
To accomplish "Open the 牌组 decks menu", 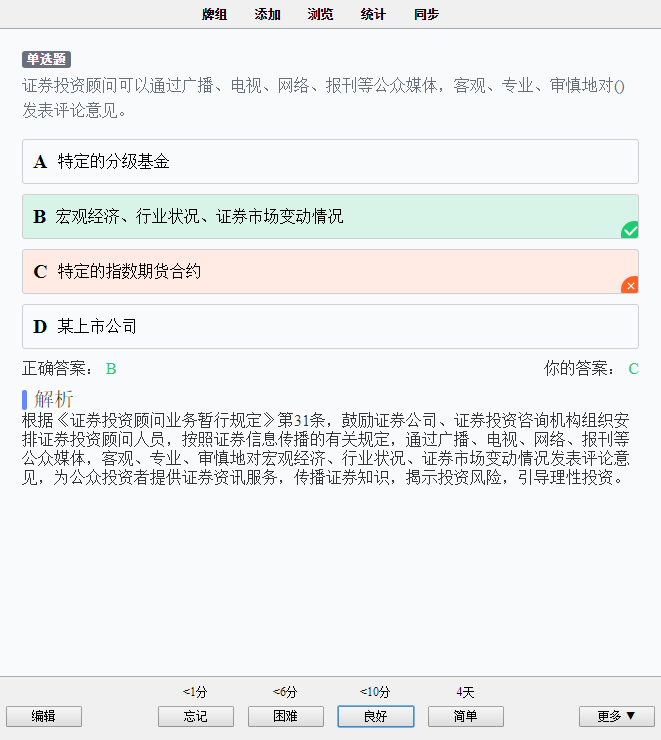I will [215, 14].
